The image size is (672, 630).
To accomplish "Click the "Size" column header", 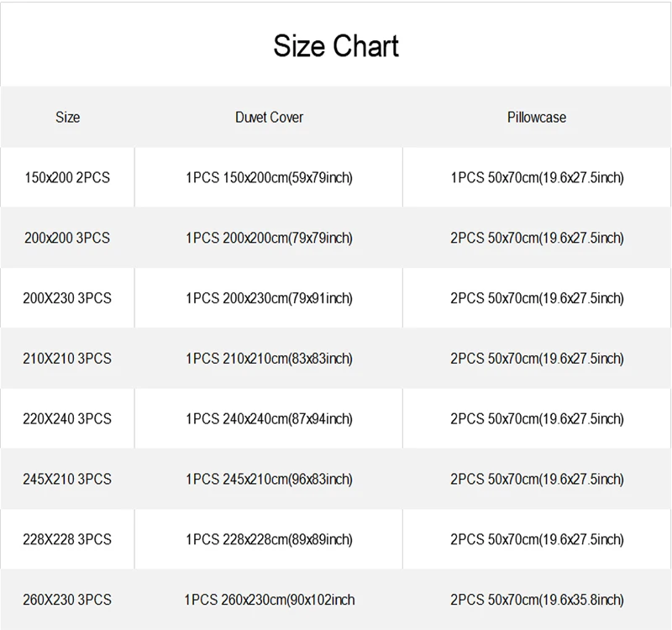I will coord(67,118).
